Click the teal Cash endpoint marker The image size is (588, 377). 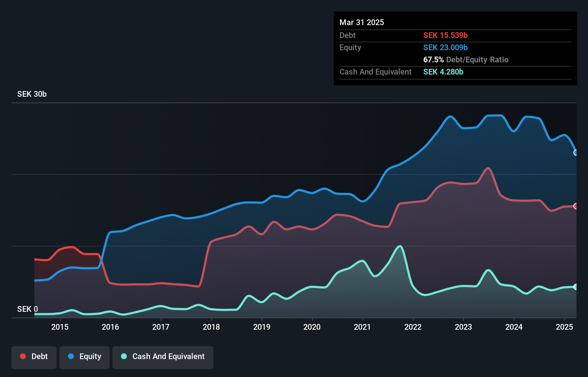[x=576, y=287]
